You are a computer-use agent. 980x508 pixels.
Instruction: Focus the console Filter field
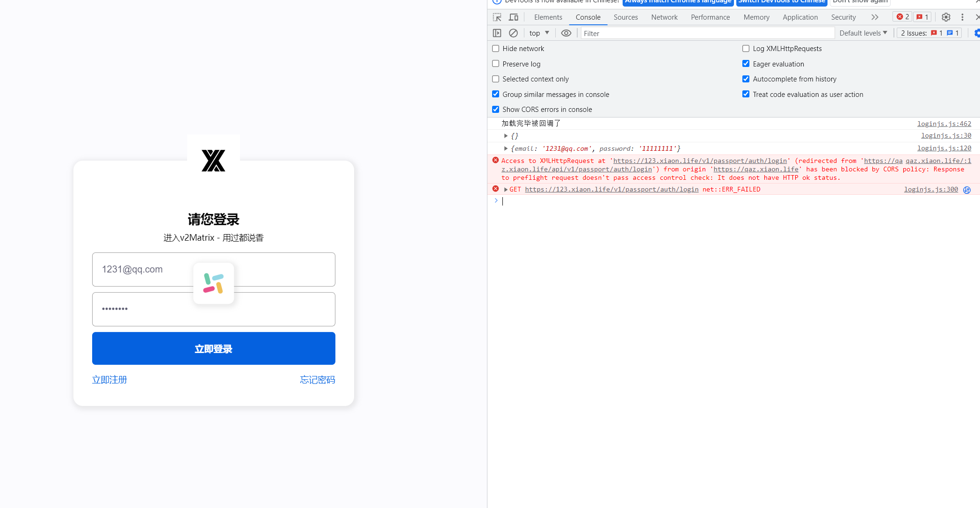pos(707,33)
